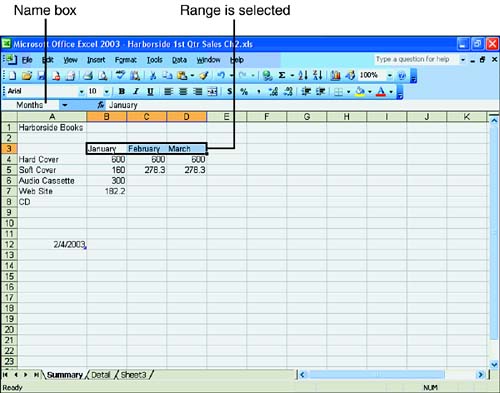The width and height of the screenshot is (500, 393).
Task: Expand the font color palette arrow
Action: tap(391, 92)
